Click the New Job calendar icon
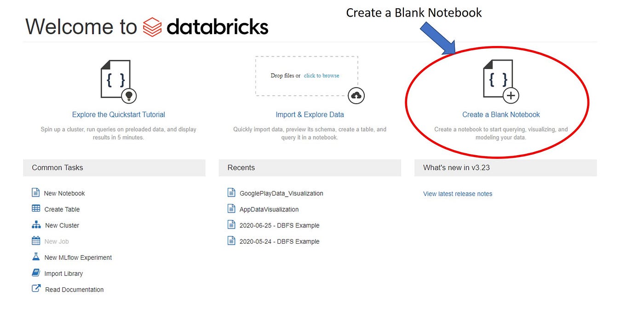The width and height of the screenshot is (644, 327). click(36, 240)
